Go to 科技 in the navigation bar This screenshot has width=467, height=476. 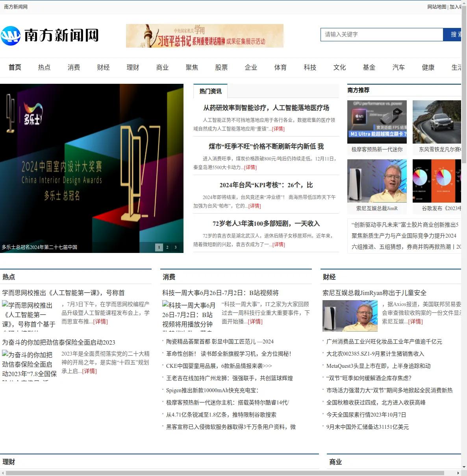tap(310, 67)
